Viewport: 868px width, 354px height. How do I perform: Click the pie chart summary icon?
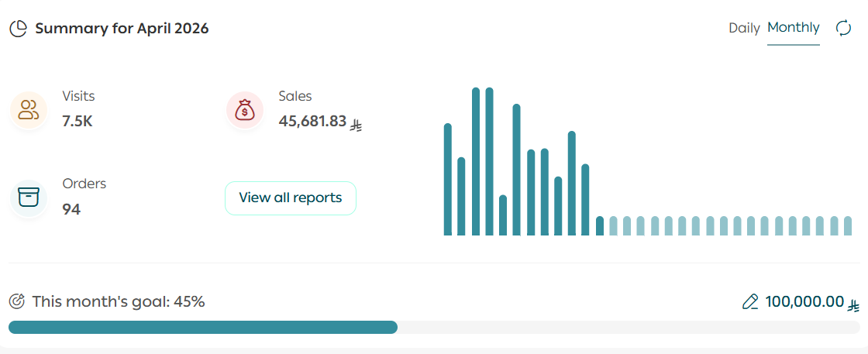pyautogui.click(x=18, y=29)
